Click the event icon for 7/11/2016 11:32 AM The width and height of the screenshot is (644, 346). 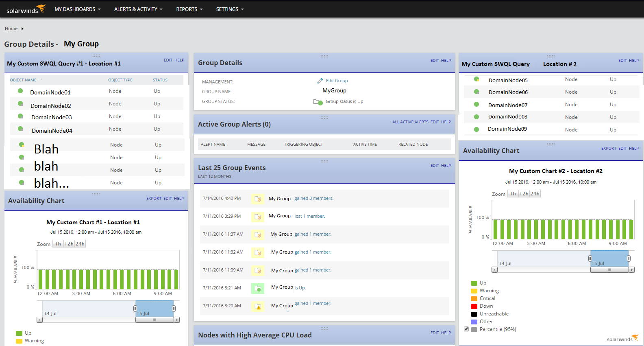(x=258, y=252)
